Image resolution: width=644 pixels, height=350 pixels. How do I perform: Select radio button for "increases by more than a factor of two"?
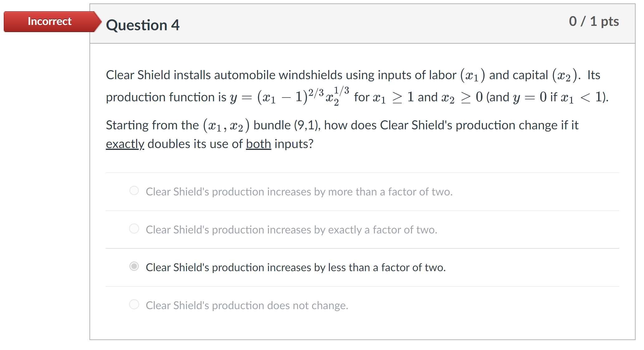click(x=134, y=191)
